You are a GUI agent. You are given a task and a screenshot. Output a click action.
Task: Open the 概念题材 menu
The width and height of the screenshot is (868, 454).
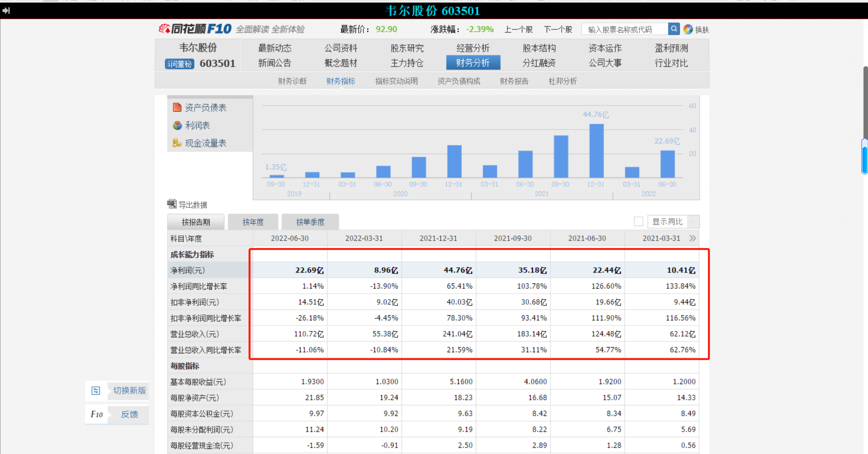[341, 63]
